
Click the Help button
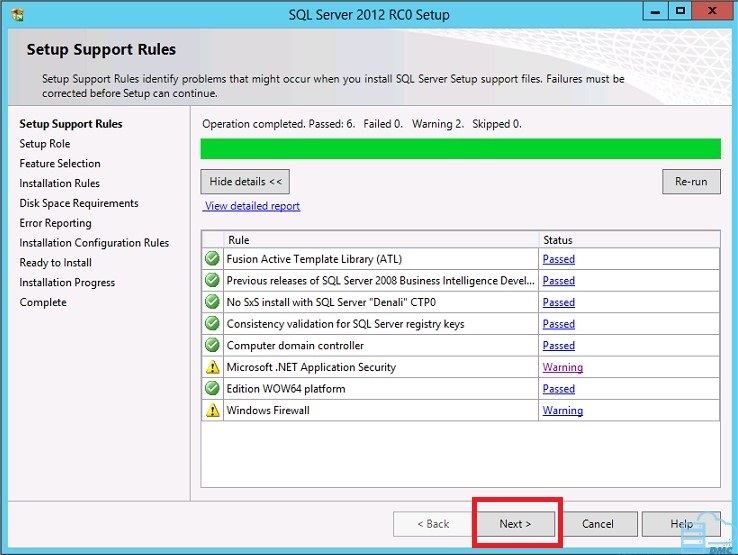click(681, 524)
